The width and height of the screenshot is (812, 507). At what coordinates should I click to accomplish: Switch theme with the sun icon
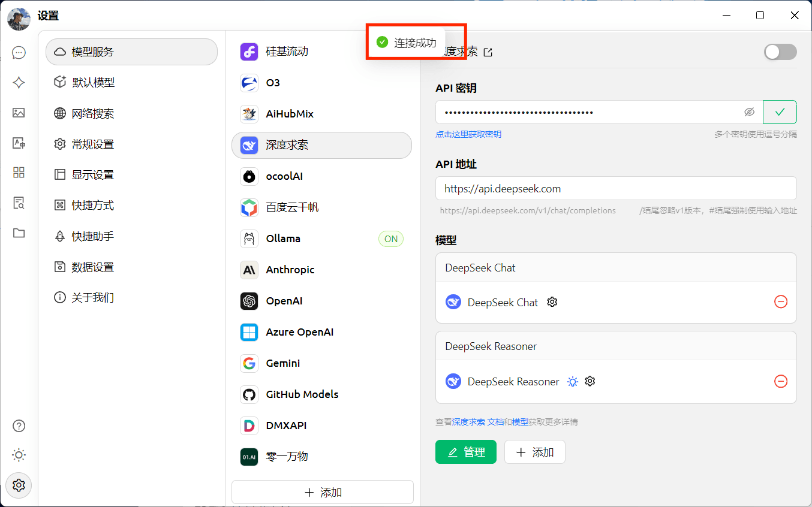(x=19, y=455)
